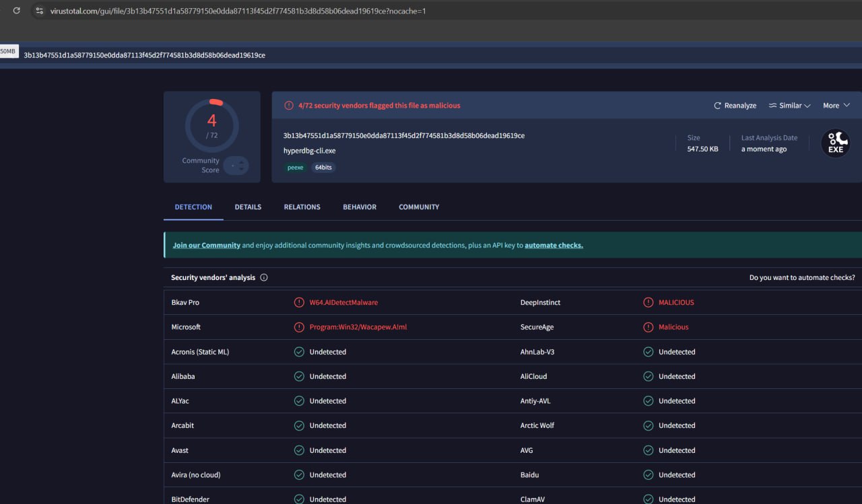Open site information icon in address bar
The image size is (862, 504).
(x=40, y=11)
